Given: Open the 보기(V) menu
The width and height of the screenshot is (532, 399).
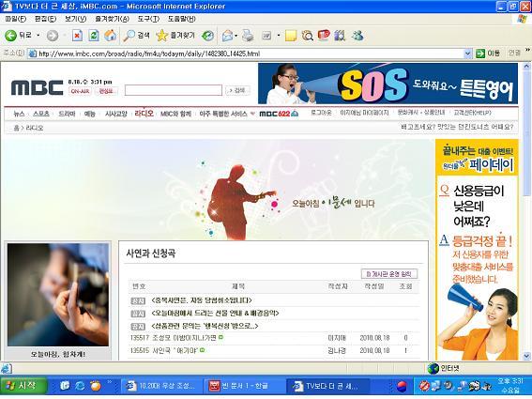Looking at the screenshot, I should click(x=75, y=19).
